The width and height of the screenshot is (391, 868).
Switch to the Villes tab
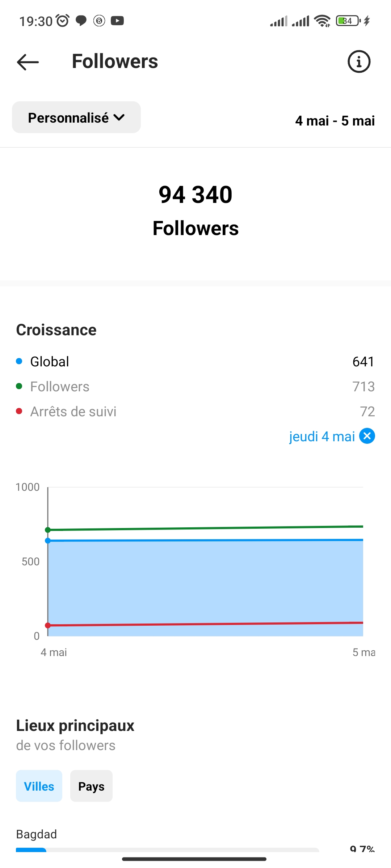[x=39, y=786]
